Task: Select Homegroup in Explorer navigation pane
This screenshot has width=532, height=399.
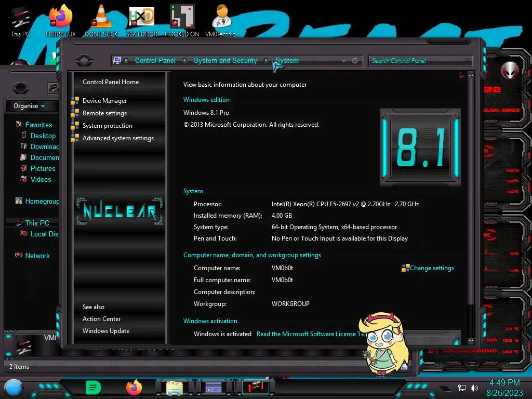Action: [42, 201]
